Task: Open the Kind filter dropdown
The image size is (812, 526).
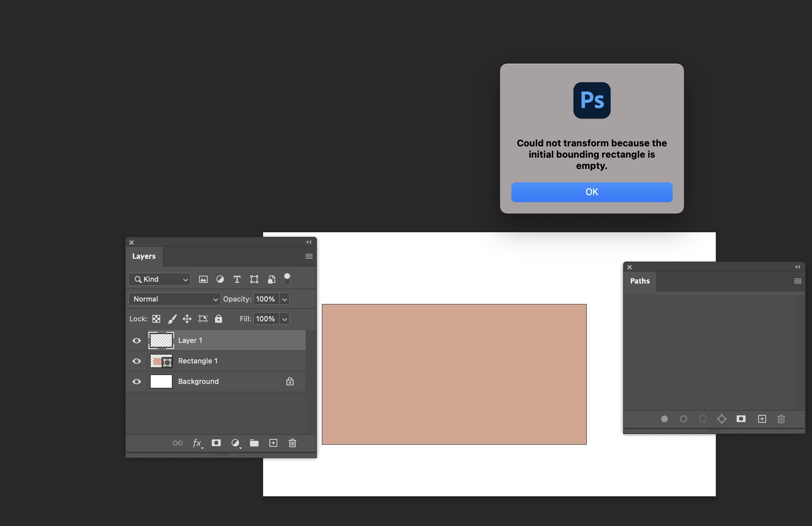Action: (x=159, y=279)
